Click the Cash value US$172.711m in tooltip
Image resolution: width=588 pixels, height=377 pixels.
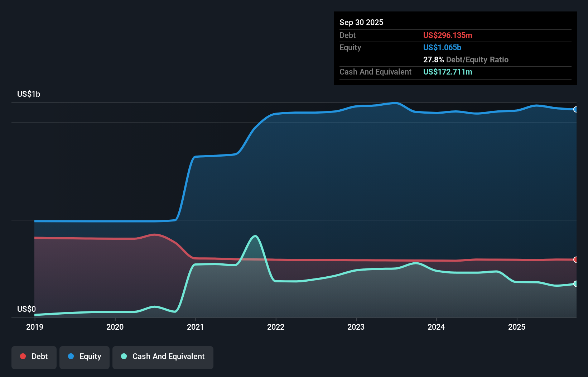coord(447,72)
